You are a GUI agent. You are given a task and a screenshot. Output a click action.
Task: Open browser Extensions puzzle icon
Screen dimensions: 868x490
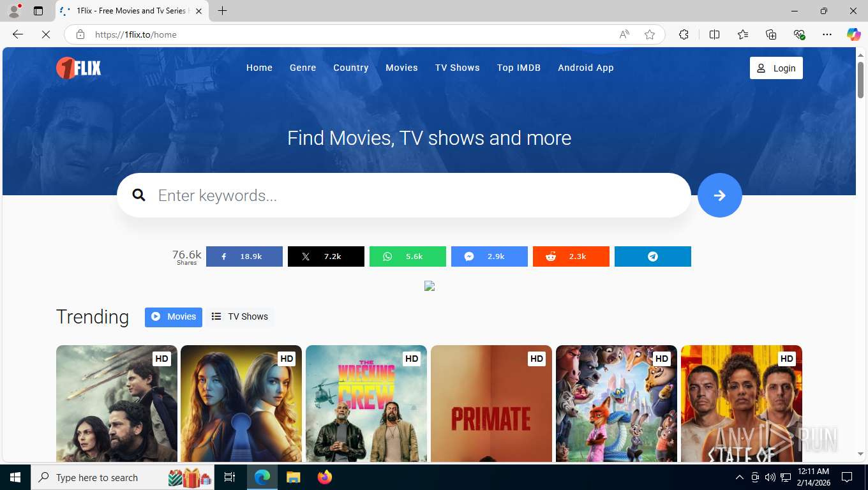[684, 34]
